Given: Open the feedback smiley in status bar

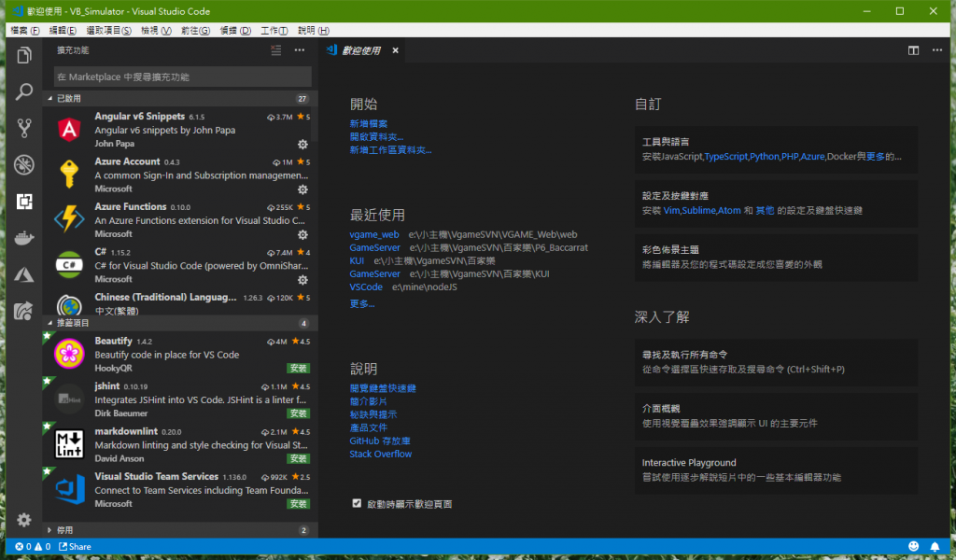Looking at the screenshot, I should 913,547.
